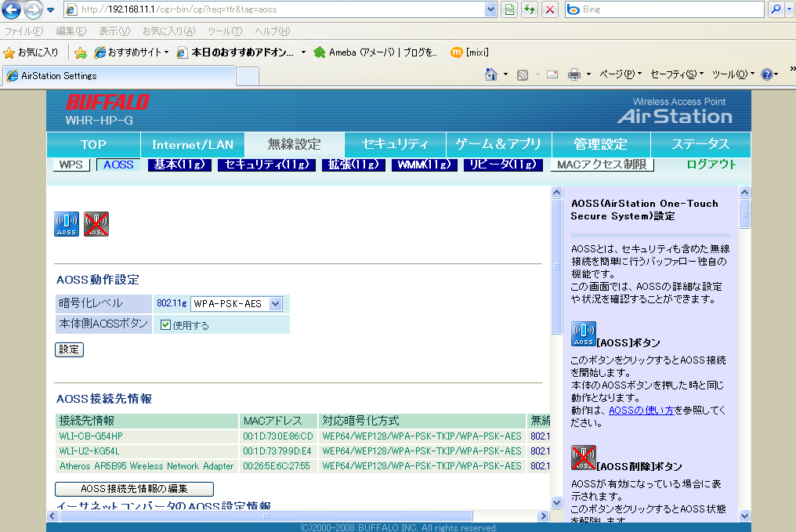Open the Home page icon
Screen dimensions: 796x532
coord(491,74)
